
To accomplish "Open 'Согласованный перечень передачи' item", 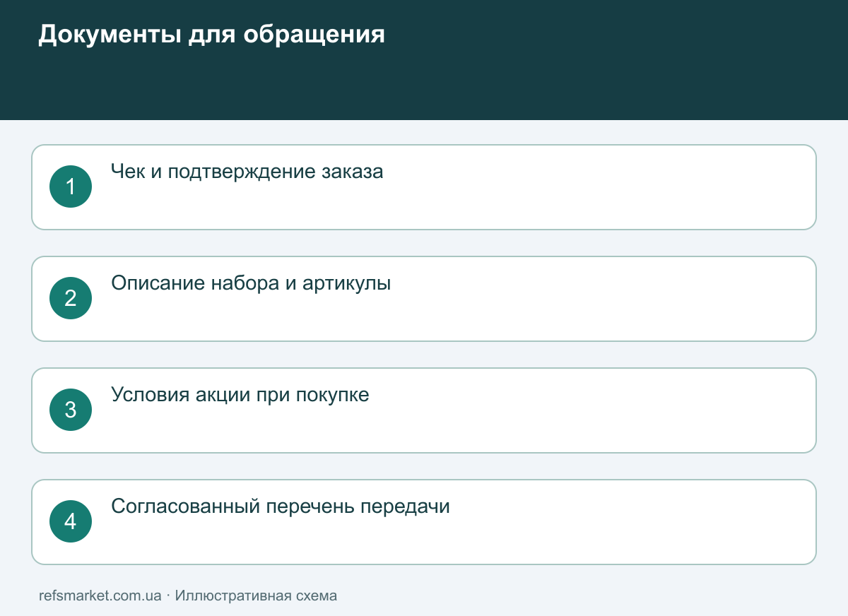I will pyautogui.click(x=424, y=522).
